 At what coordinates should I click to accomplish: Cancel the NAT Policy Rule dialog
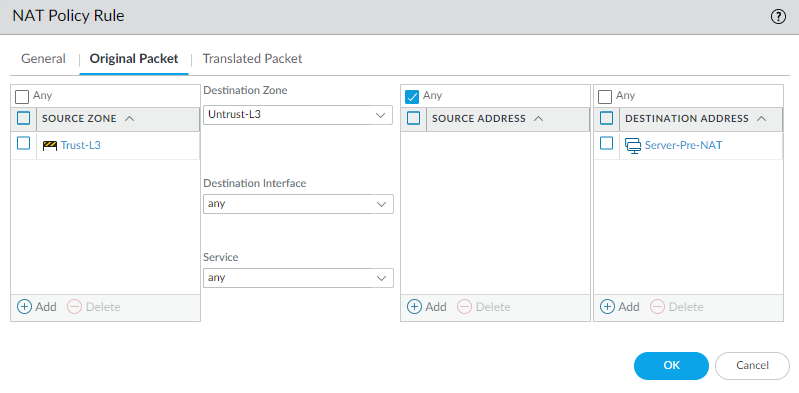pos(752,365)
